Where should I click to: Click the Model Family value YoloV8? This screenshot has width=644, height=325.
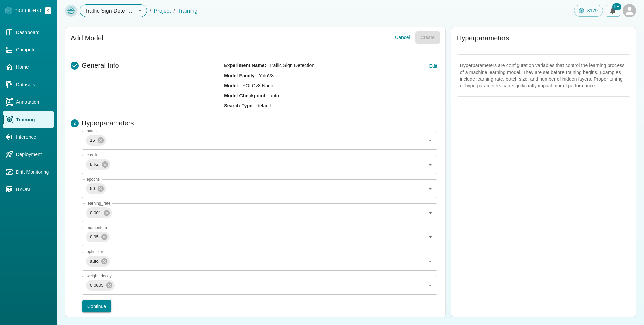tap(266, 76)
